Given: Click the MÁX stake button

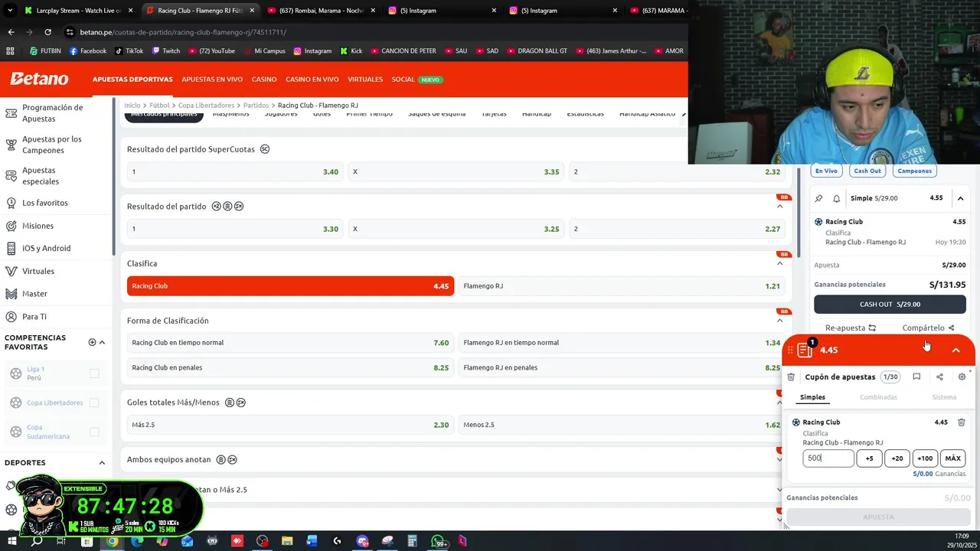Looking at the screenshot, I should point(952,458).
